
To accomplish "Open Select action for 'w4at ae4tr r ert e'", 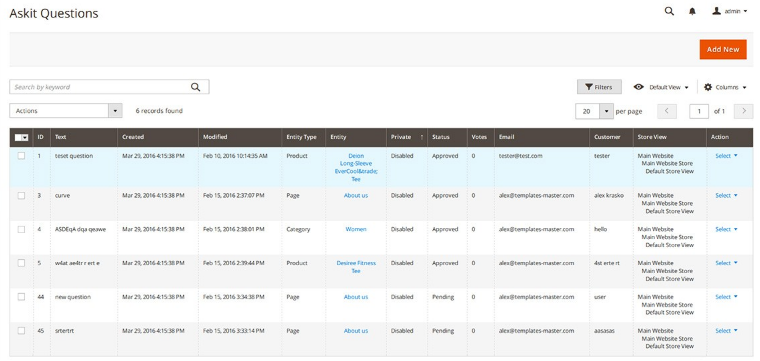I will click(x=726, y=263).
